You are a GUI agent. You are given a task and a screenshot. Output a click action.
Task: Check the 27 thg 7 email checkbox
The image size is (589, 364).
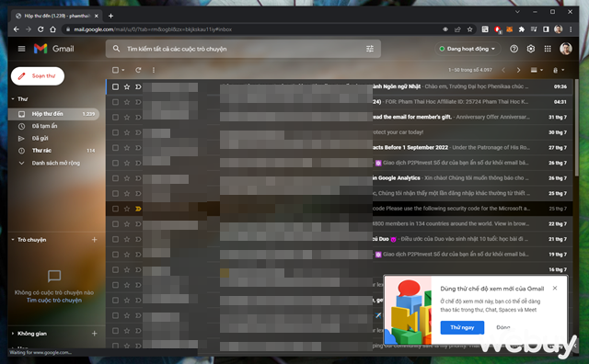pyautogui.click(x=115, y=148)
